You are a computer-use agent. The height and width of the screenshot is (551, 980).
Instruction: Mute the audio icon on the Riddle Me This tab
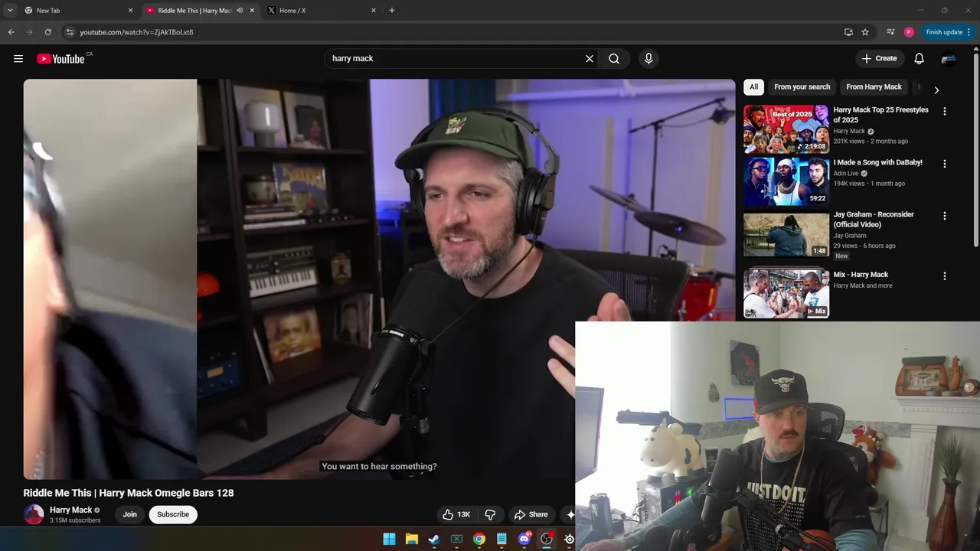click(x=240, y=11)
